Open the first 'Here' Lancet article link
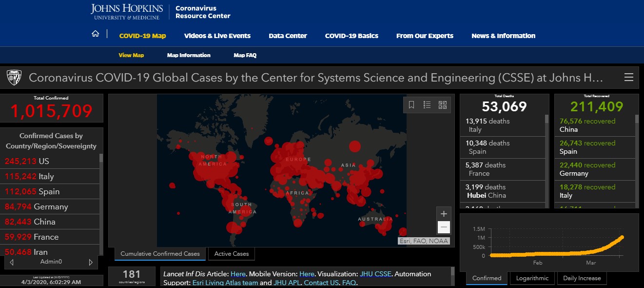This screenshot has height=288, width=644. click(x=238, y=274)
